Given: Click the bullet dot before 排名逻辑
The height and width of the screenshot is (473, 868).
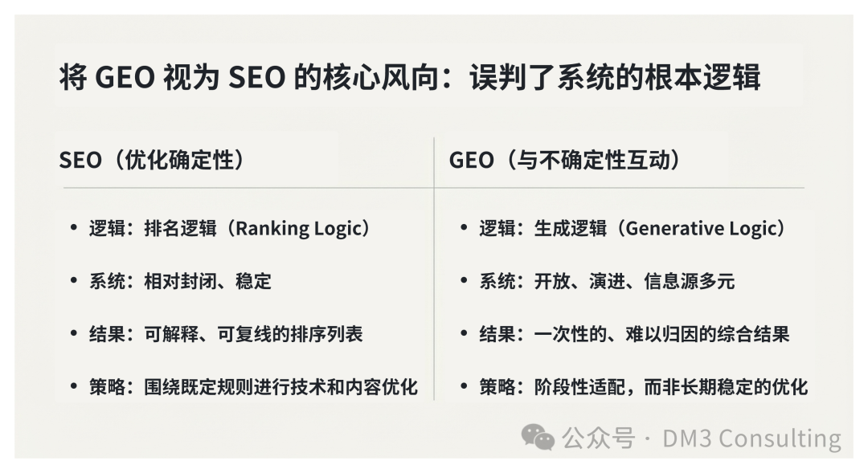Looking at the screenshot, I should (74, 228).
